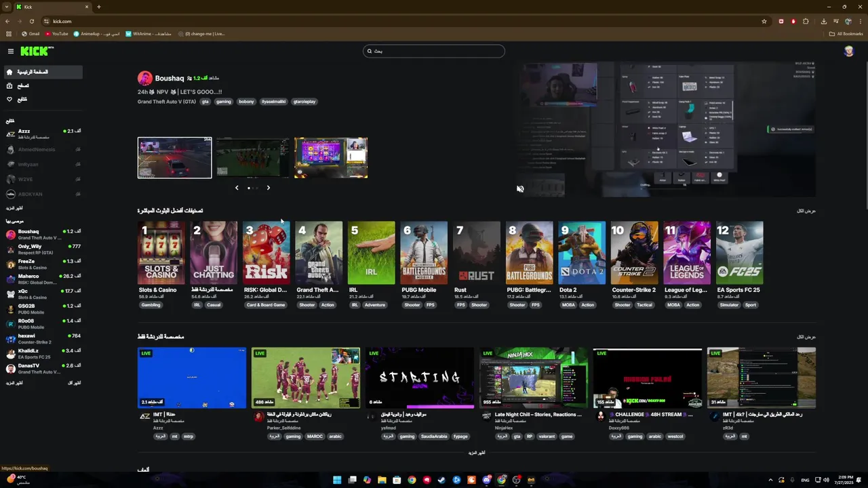Open Azzz in followed channels list

(43, 134)
